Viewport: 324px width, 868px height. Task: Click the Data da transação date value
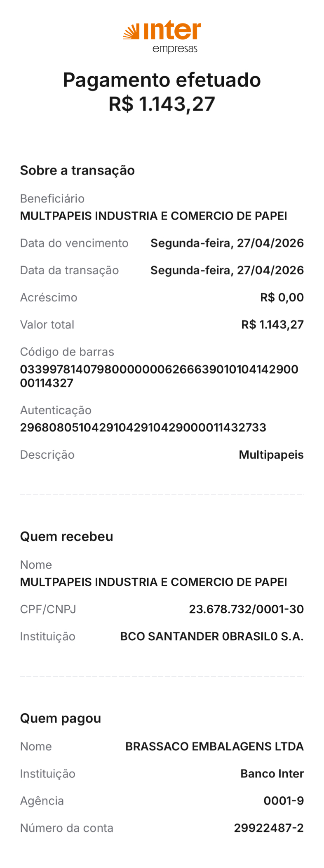pos(227,270)
